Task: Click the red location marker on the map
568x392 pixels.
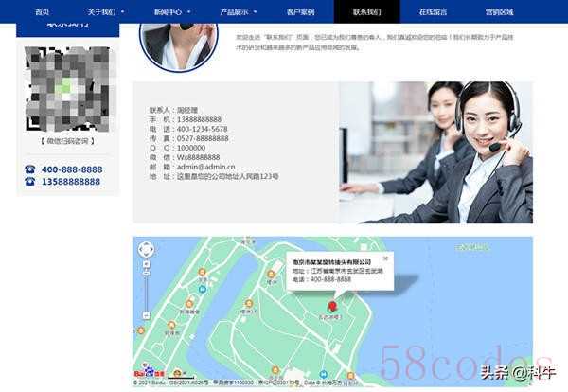Action: pyautogui.click(x=331, y=306)
